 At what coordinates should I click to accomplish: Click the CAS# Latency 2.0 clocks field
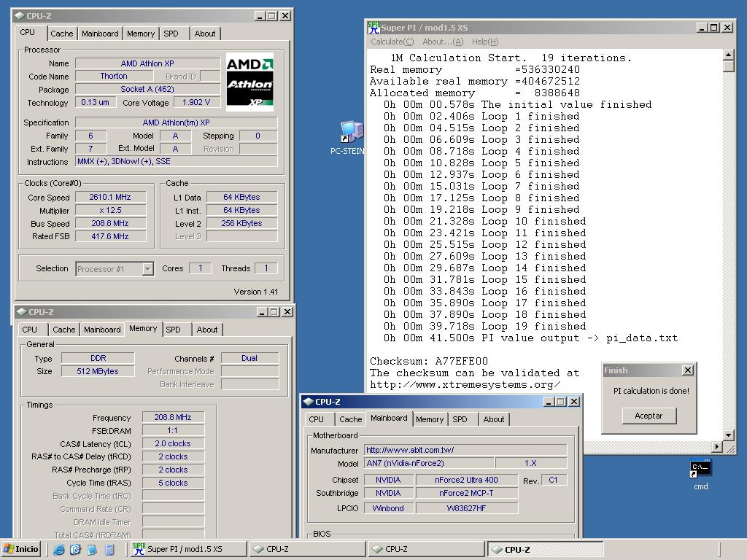pos(173,443)
